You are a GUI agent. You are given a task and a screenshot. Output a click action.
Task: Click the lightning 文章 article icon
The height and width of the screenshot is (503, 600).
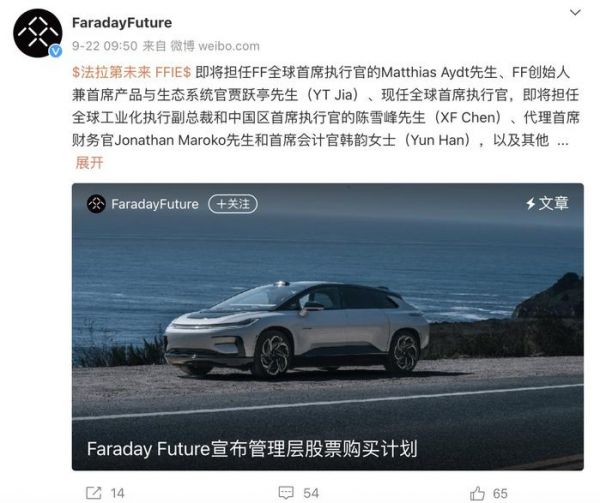547,203
